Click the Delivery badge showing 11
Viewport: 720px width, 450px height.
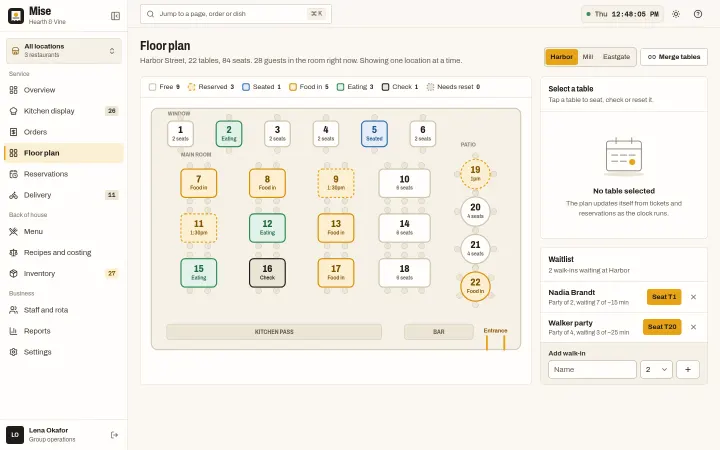pos(112,195)
